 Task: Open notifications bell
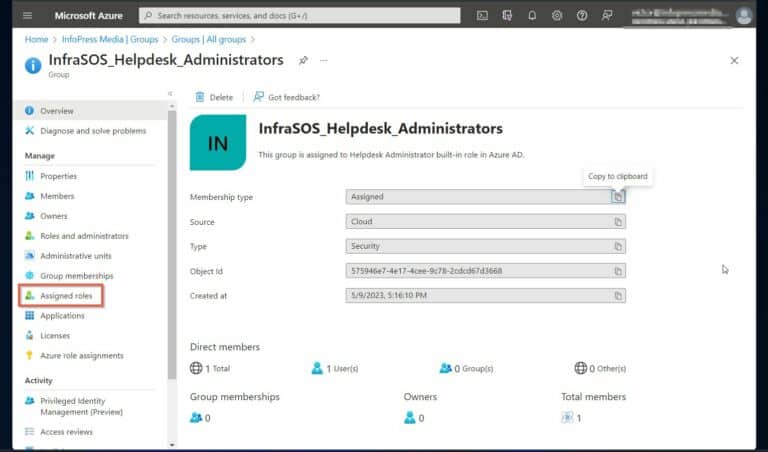532,16
